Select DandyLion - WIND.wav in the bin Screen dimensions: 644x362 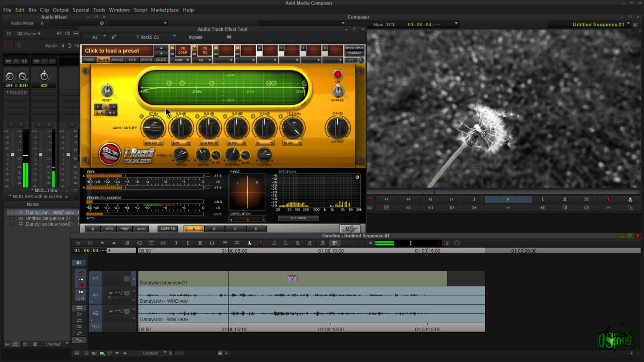click(50, 213)
